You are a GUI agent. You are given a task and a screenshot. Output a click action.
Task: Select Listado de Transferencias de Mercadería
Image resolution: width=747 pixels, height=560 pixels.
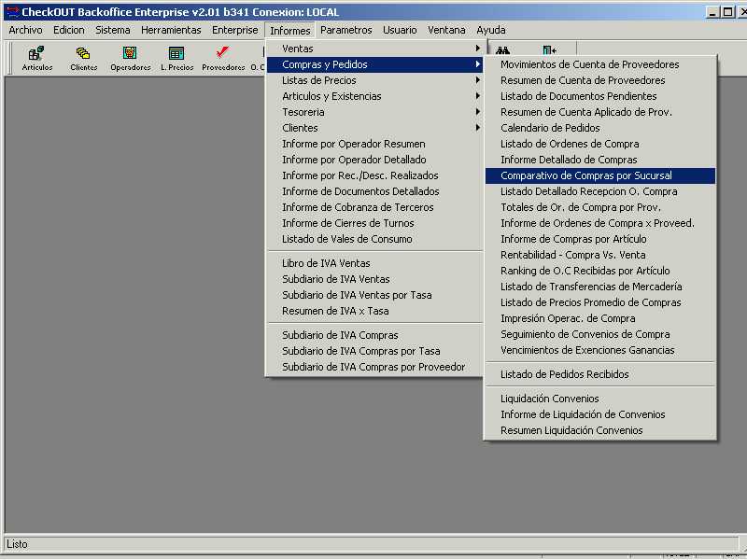[x=600, y=287]
